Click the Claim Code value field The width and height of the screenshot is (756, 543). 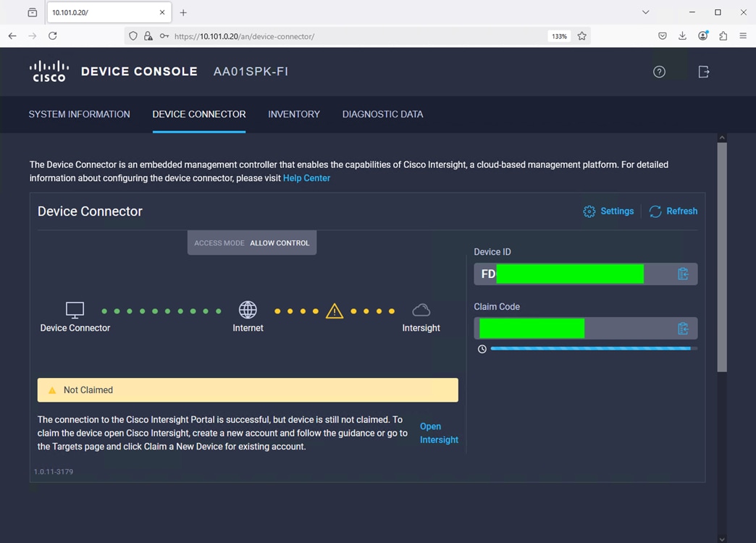click(586, 329)
